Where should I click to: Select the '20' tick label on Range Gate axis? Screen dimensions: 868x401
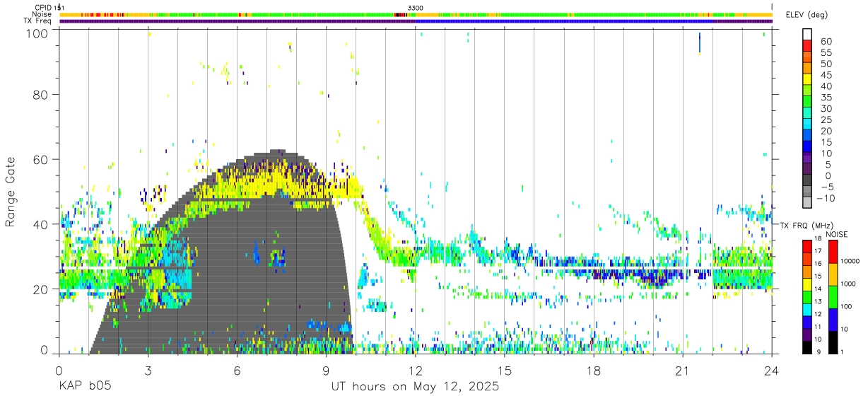coord(42,289)
